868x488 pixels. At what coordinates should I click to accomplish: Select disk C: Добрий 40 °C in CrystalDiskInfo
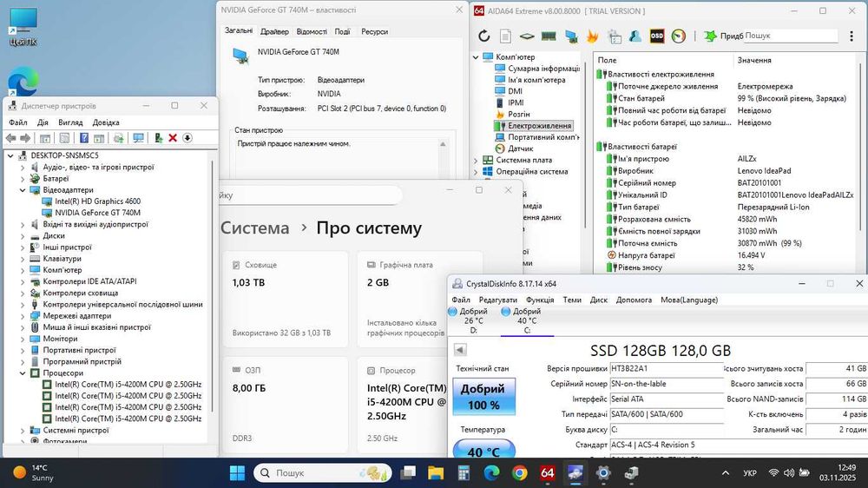click(527, 320)
